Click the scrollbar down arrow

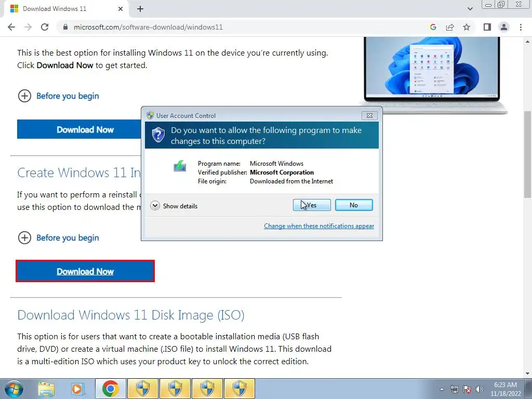click(x=528, y=374)
